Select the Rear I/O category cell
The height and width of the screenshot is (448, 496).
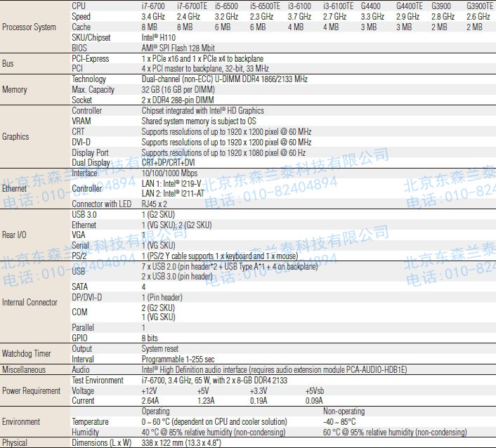pyautogui.click(x=15, y=235)
